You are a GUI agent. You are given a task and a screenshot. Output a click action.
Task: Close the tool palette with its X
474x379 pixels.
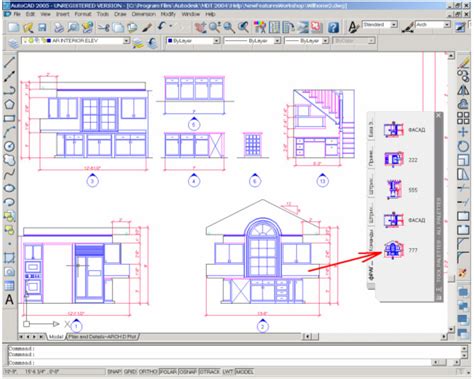click(439, 115)
